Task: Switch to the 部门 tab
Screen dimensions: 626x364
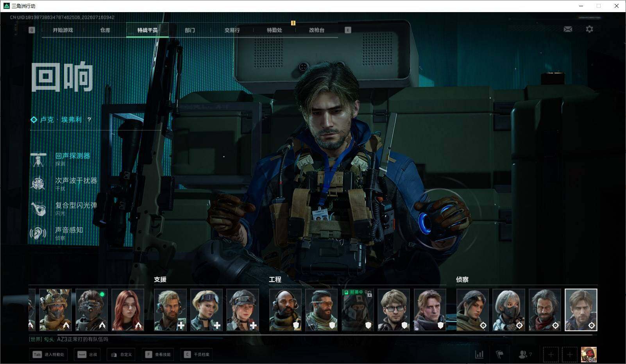Action: coord(190,30)
